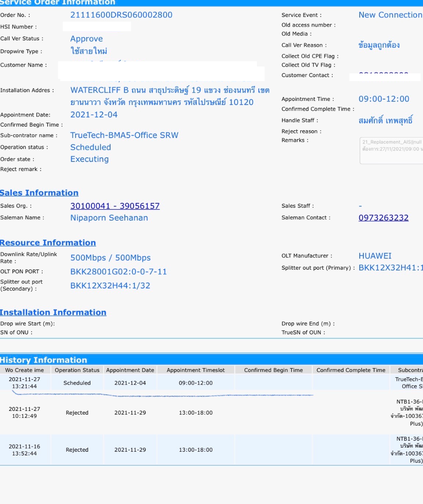Image resolution: width=423 pixels, height=504 pixels.
Task: Click the WATERCLIFF B installation address
Action: point(170,96)
